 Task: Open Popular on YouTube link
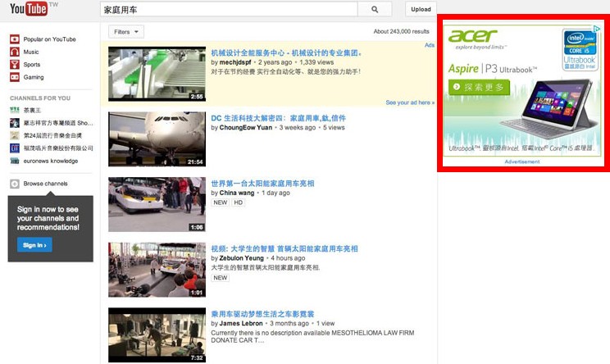[x=49, y=39]
